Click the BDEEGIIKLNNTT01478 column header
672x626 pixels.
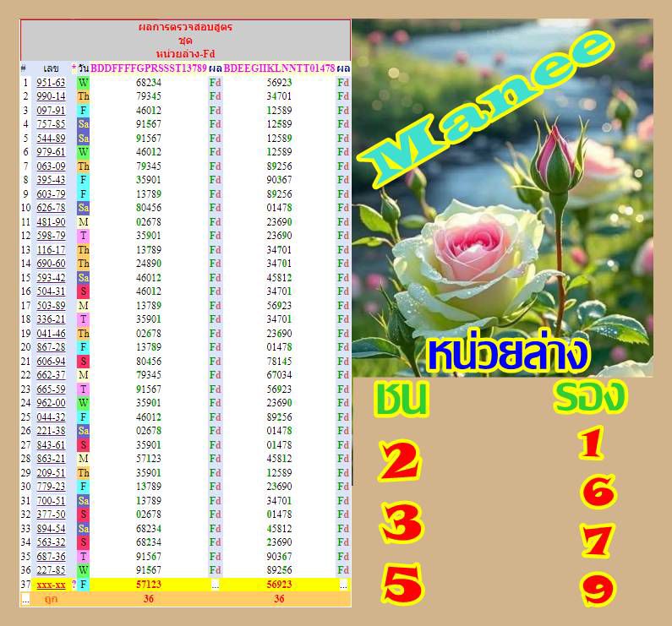(x=279, y=68)
